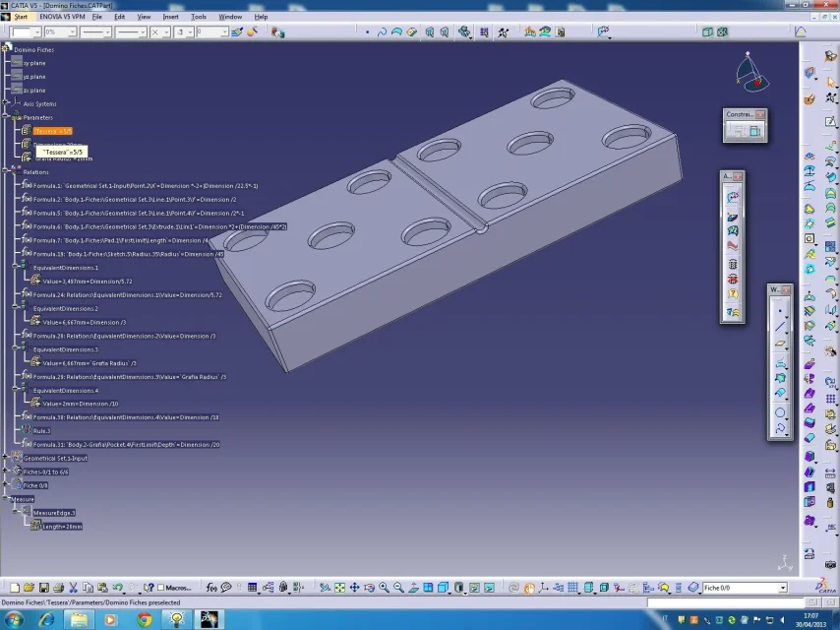Click the Isometric View cube icon
Image resolution: width=840 pixels, height=630 pixels.
pyautogui.click(x=443, y=588)
